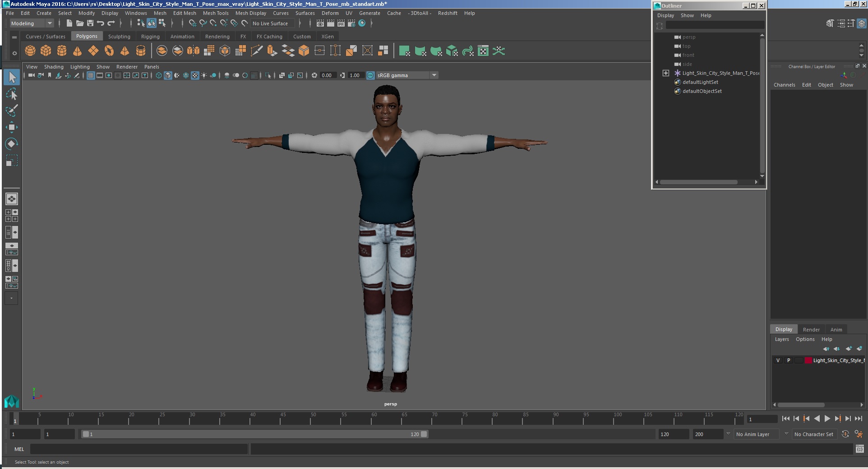Toggle smooth shade all in viewport

pos(168,75)
